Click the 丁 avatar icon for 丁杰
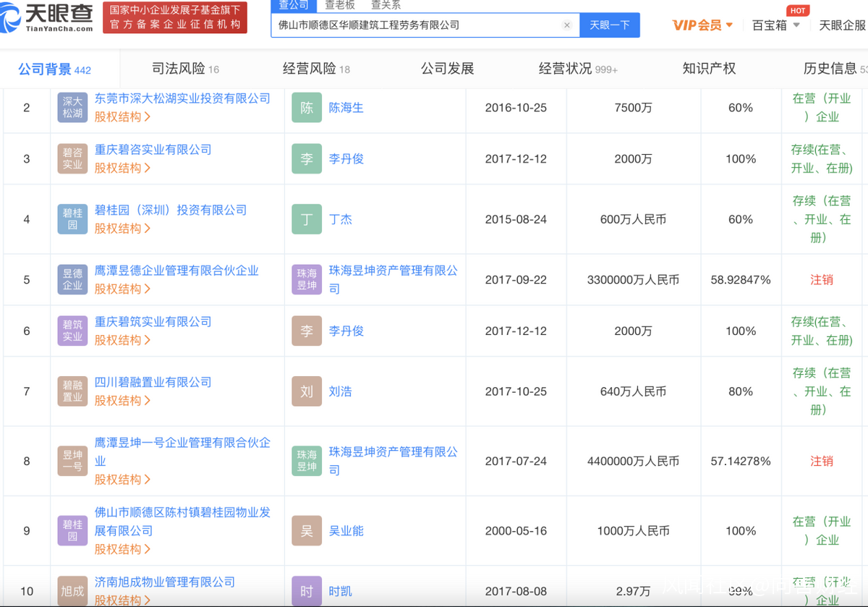868x607 pixels. tap(307, 219)
